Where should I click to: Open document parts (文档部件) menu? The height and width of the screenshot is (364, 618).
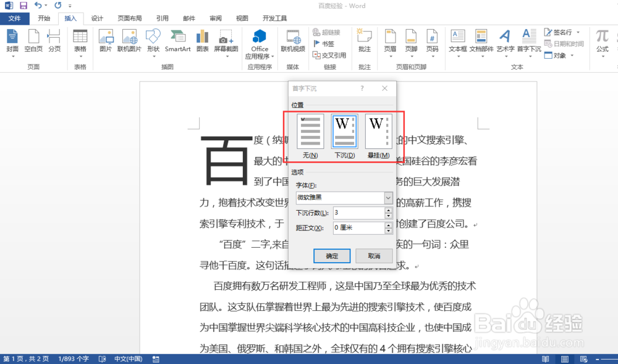click(x=481, y=43)
